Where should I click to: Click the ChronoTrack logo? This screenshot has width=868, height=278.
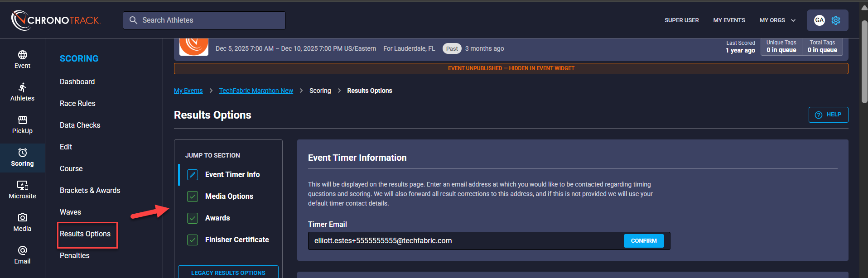tap(56, 20)
